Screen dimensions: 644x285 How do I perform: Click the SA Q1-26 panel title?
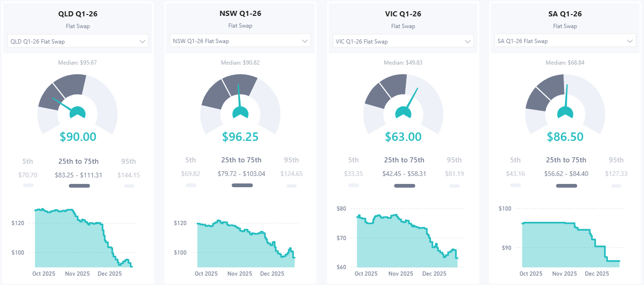point(565,14)
